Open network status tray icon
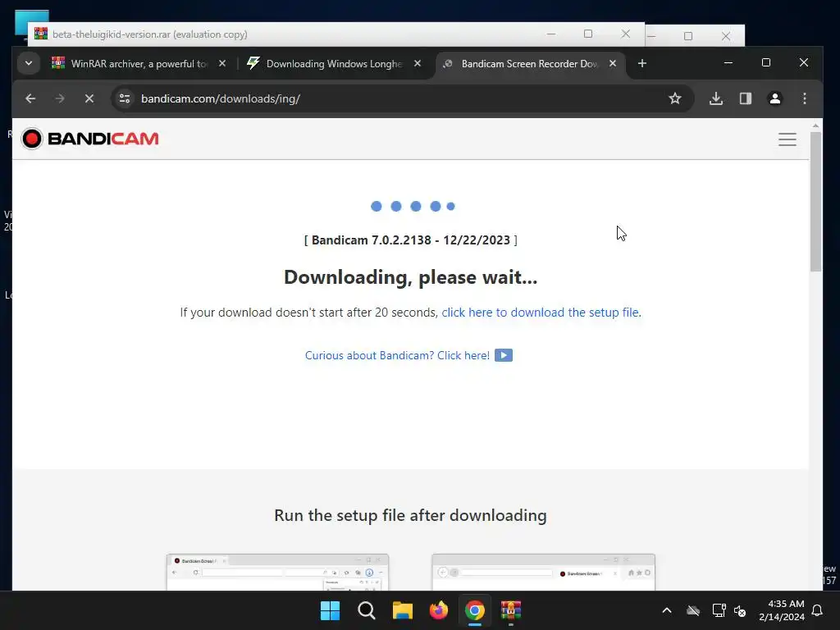 [x=719, y=610]
